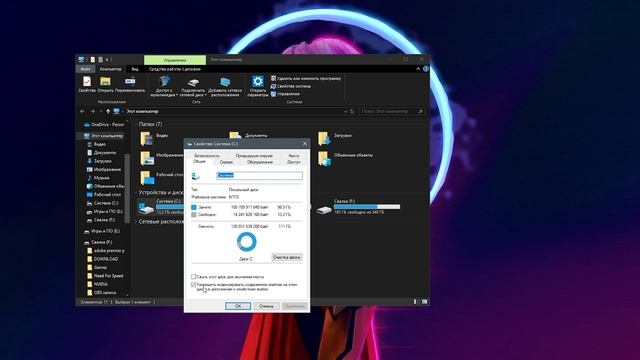Select the Изображения folder in the main pane
This screenshot has width=640, height=360.
[x=161, y=158]
